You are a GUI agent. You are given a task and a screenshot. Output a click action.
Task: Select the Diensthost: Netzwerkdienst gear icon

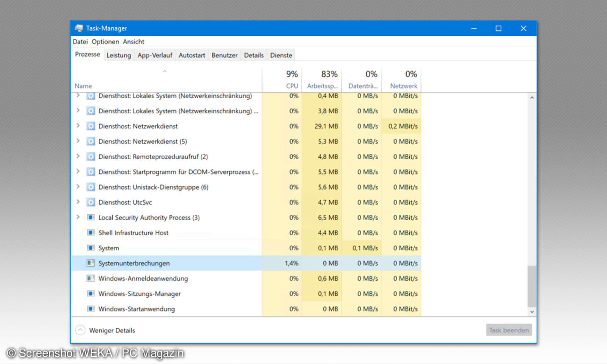coord(91,126)
